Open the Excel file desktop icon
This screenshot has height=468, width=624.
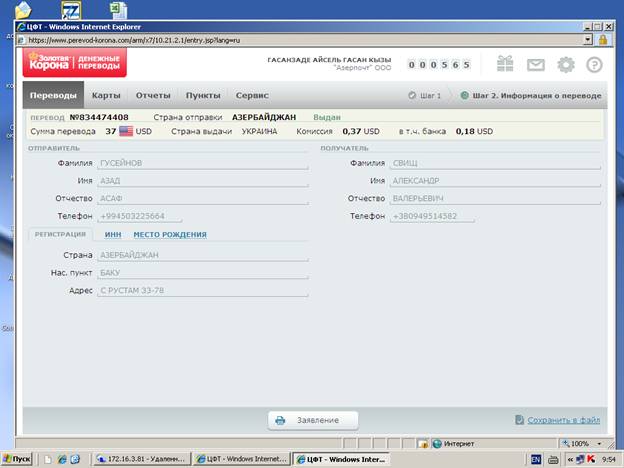119,10
